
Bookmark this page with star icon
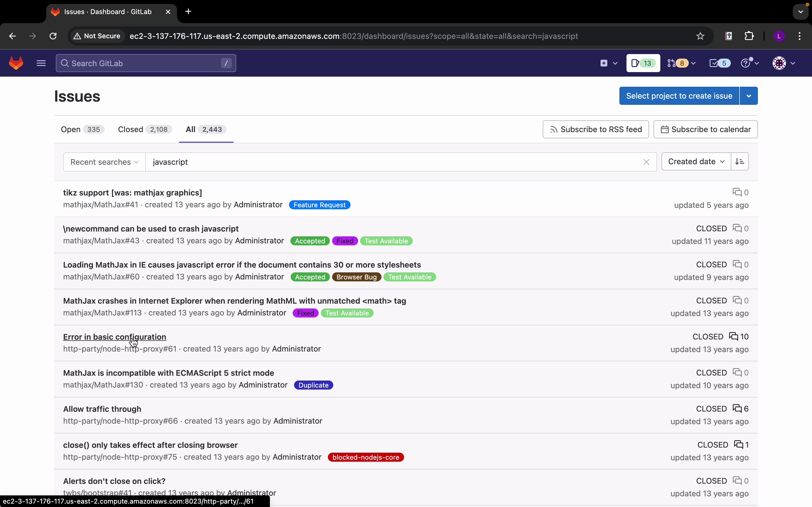pyautogui.click(x=700, y=36)
